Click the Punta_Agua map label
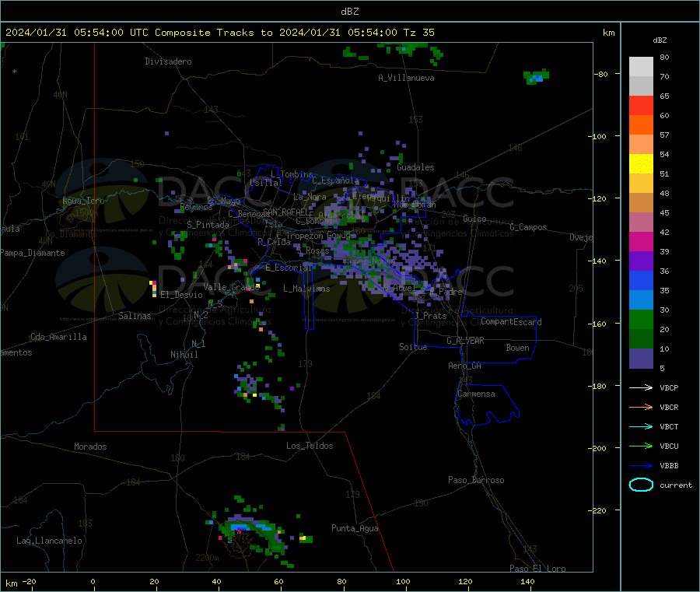 355,528
